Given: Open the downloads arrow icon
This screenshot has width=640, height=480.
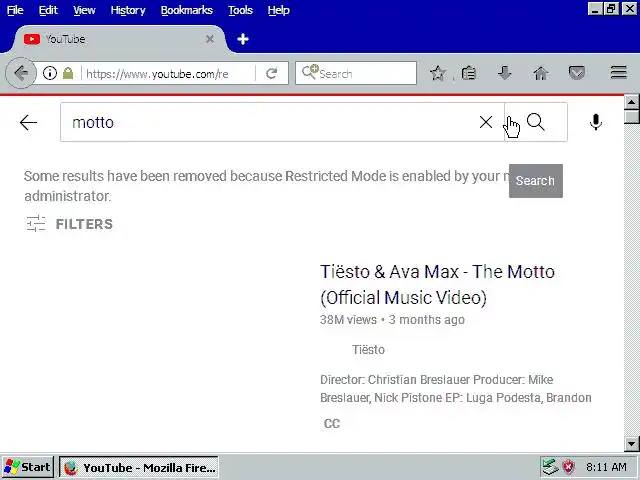Looking at the screenshot, I should [504, 73].
